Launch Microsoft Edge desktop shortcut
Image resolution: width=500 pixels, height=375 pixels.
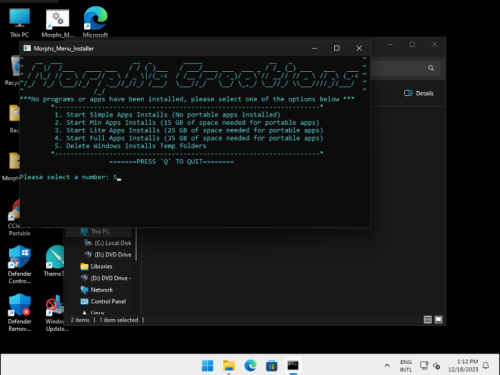[95, 22]
